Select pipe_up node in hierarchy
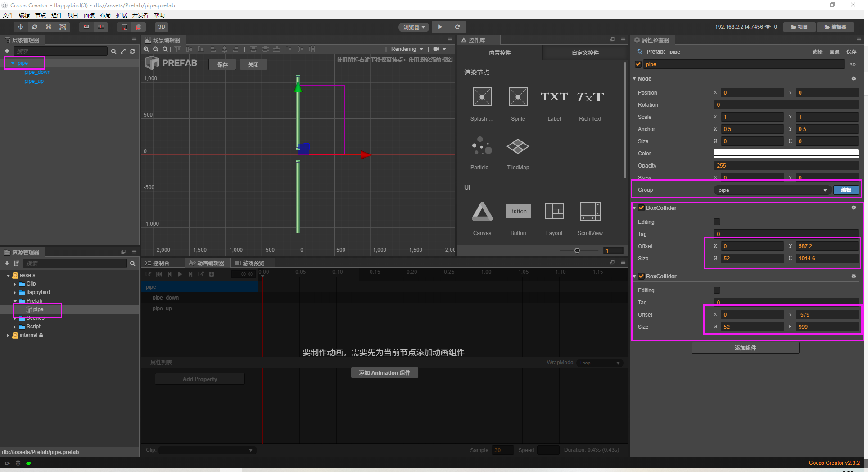Screen dimensions: 868x472 [x=34, y=81]
